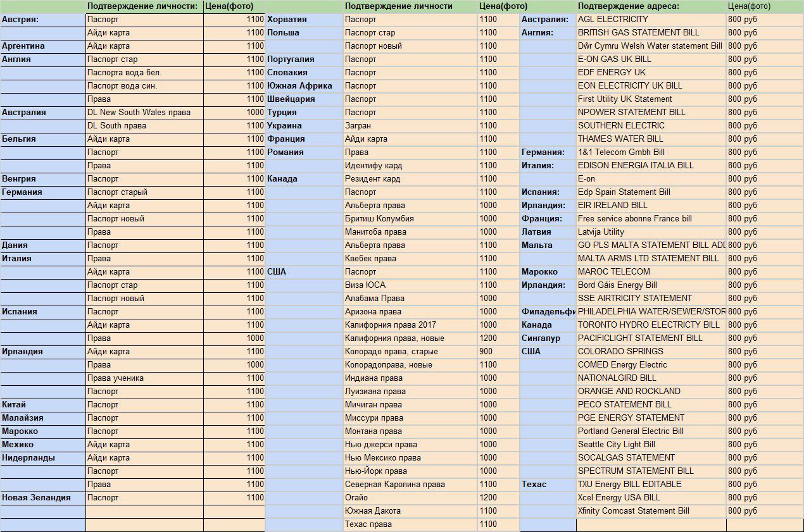Click the 'Квебек права' cell
804x532 pixels.
[410, 259]
